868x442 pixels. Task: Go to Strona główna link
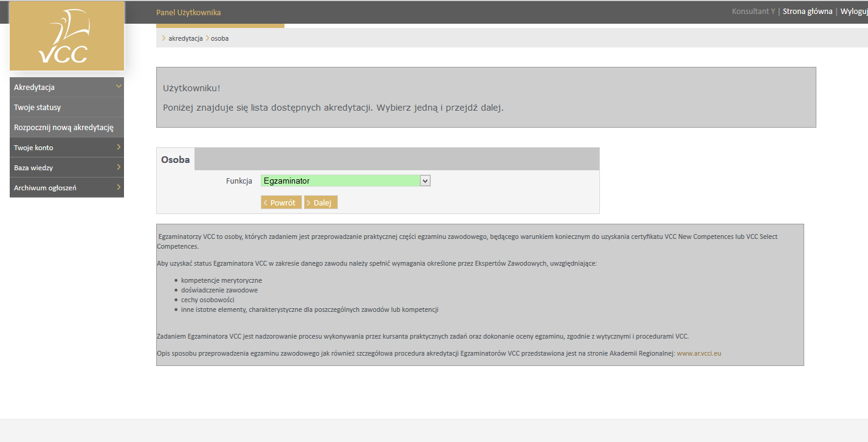(808, 12)
